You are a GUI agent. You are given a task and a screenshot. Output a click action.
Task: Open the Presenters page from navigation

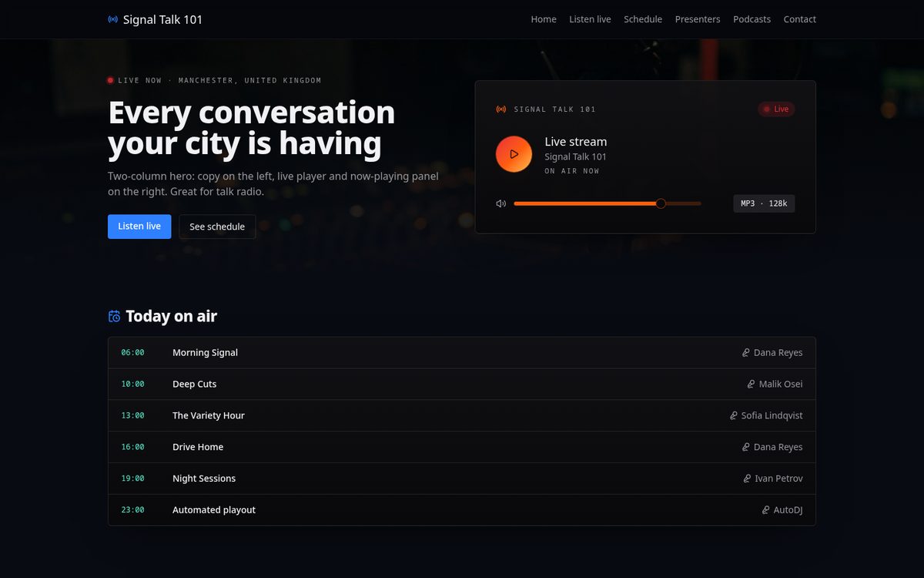pyautogui.click(x=698, y=19)
